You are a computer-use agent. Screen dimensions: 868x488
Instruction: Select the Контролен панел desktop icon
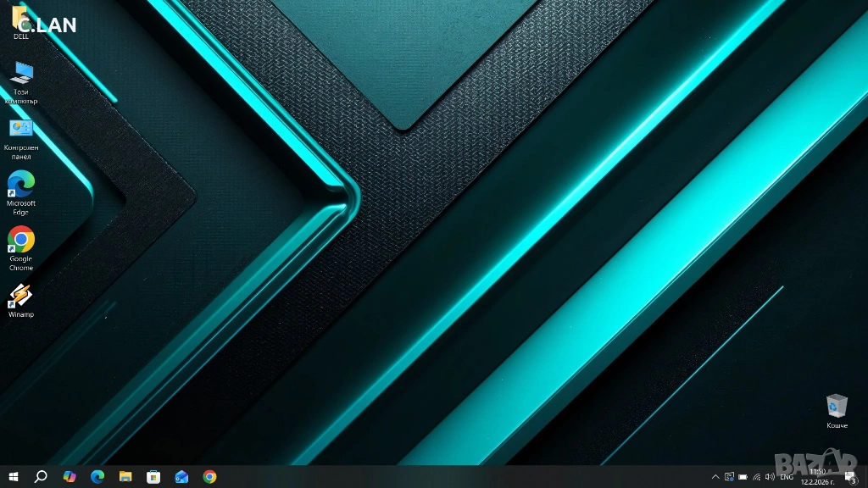[20, 130]
